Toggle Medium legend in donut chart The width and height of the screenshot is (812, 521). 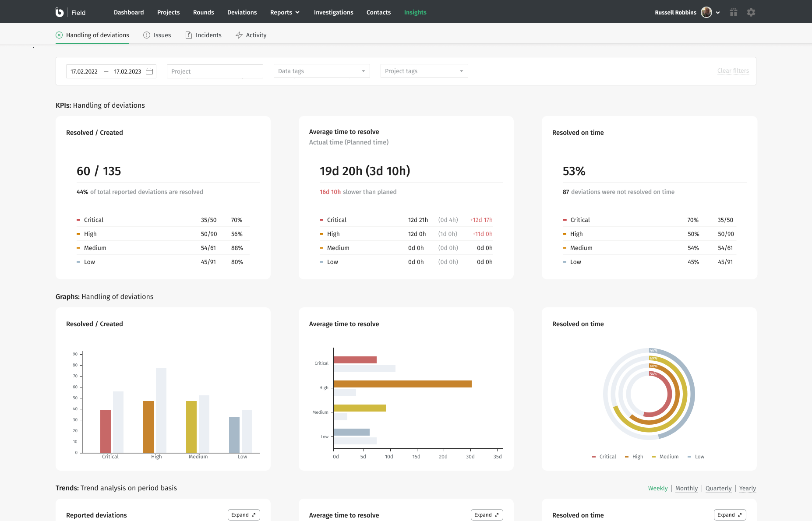click(665, 457)
